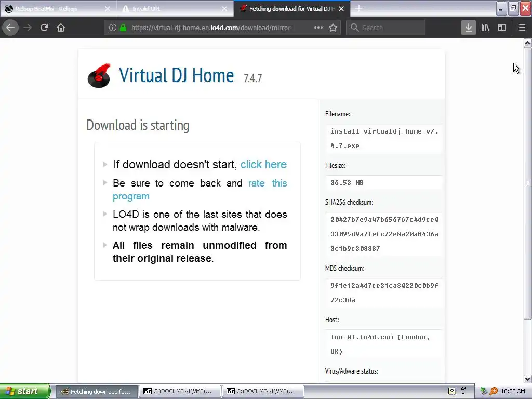532x399 pixels.
Task: Open a new browser tab
Action: pos(358,9)
